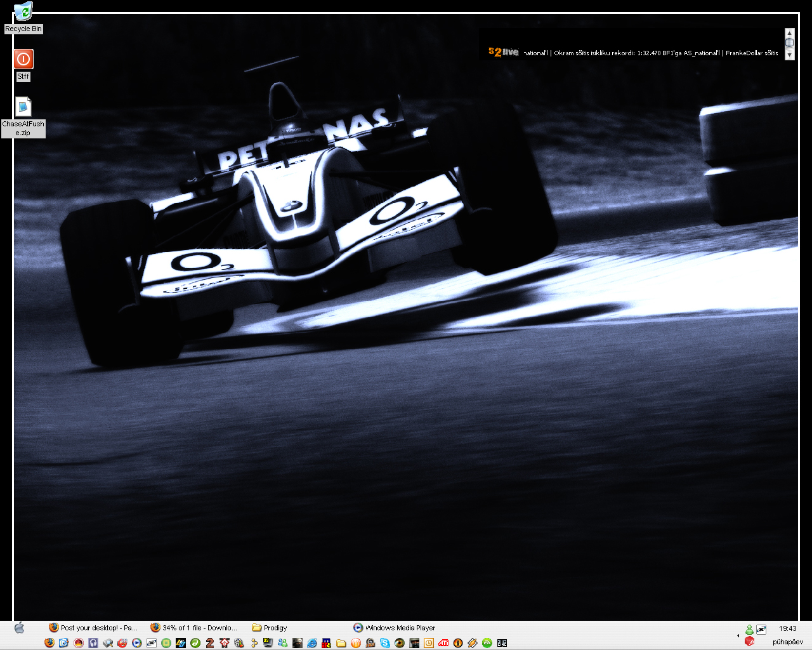
Task: Launch Skype from the quick launch bar
Action: [385, 643]
